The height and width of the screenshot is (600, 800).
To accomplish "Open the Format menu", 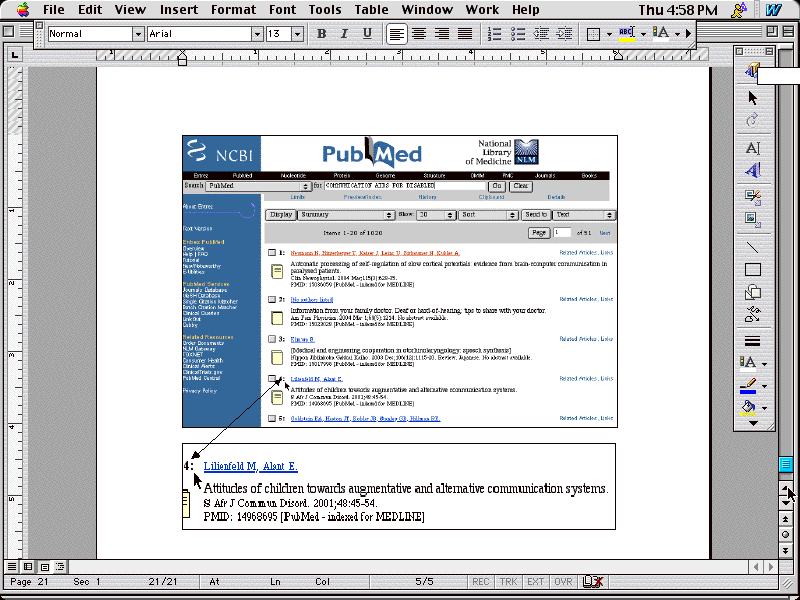I will pos(235,10).
